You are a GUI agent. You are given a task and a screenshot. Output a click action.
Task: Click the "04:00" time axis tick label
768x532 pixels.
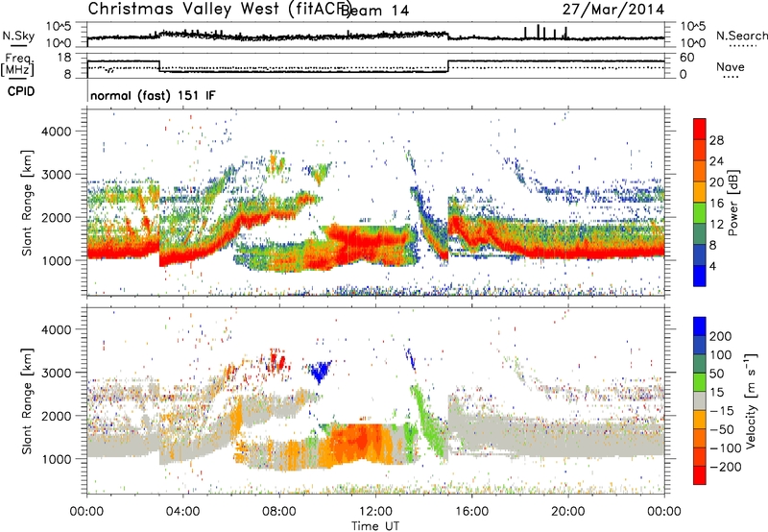point(182,512)
